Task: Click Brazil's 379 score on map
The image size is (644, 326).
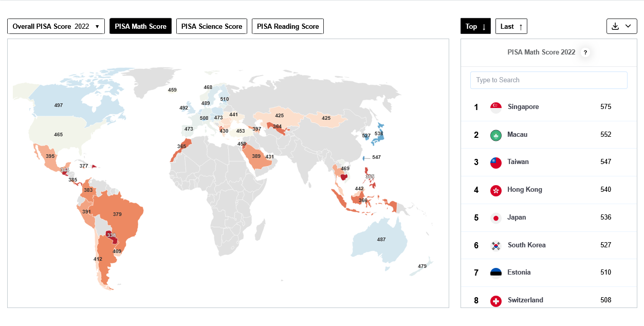Action: point(117,214)
